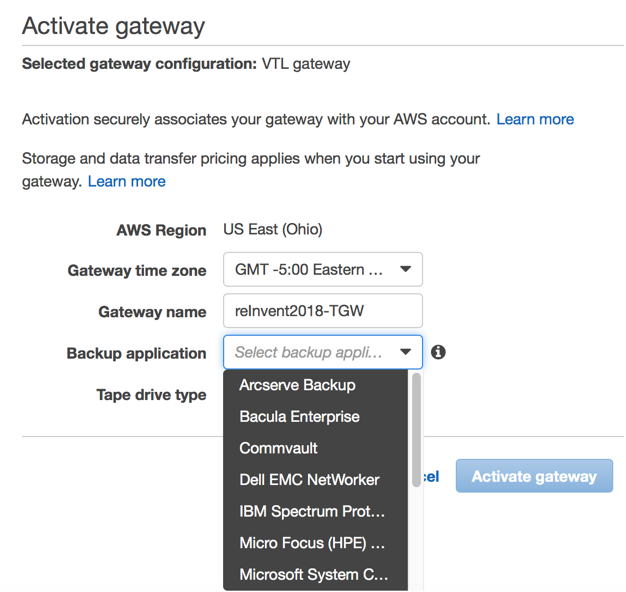Click into the Gateway name field

322,311
